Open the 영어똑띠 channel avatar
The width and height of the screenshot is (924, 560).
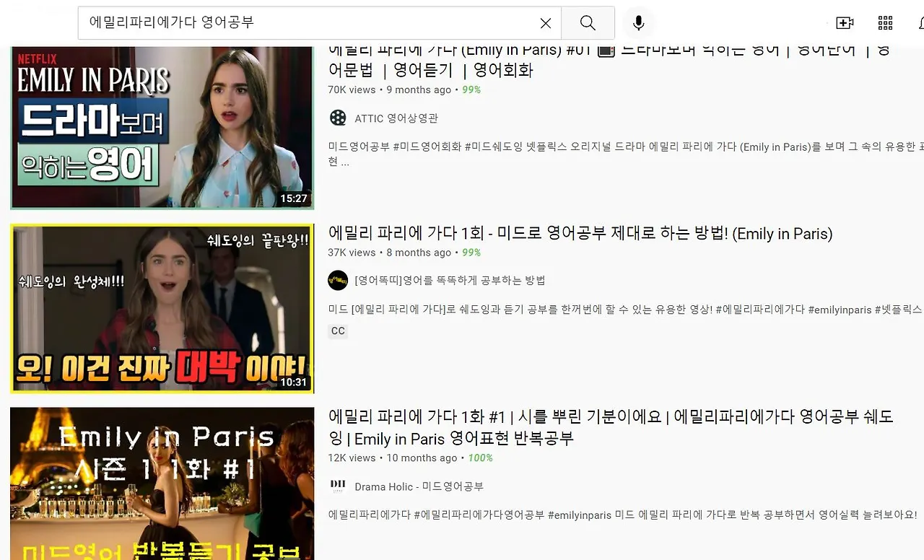coord(338,280)
